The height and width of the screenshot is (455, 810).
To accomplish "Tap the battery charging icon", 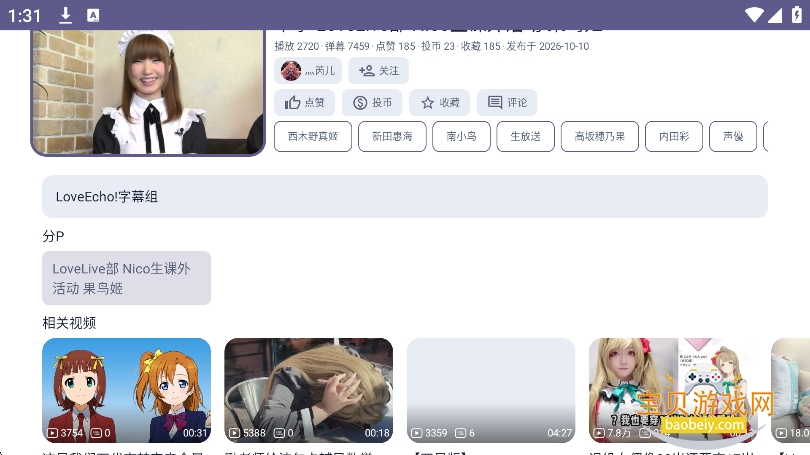I will click(797, 15).
